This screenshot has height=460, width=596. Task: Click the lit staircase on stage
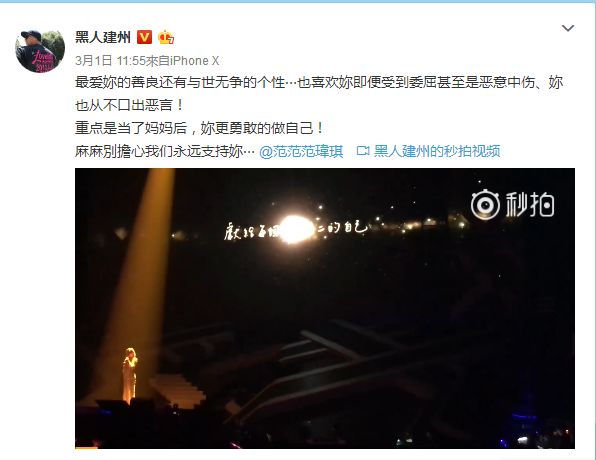[x=179, y=390]
